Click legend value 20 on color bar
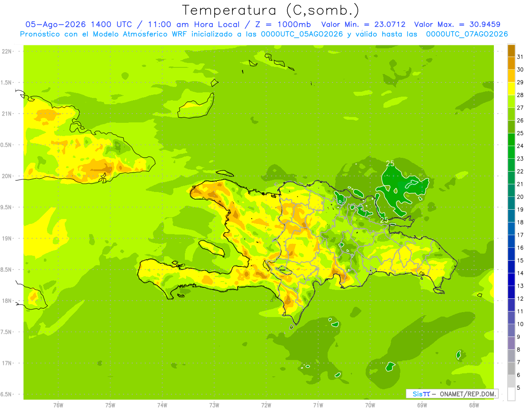 520,197
